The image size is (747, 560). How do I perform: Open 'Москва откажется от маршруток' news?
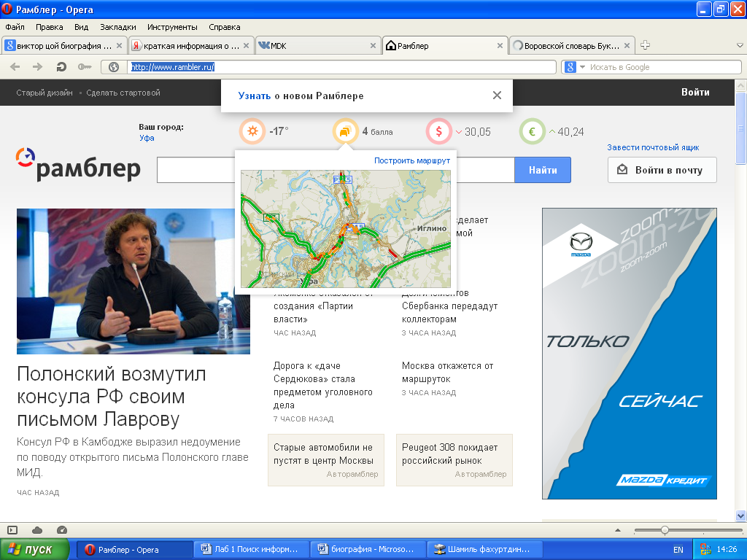pos(447,373)
